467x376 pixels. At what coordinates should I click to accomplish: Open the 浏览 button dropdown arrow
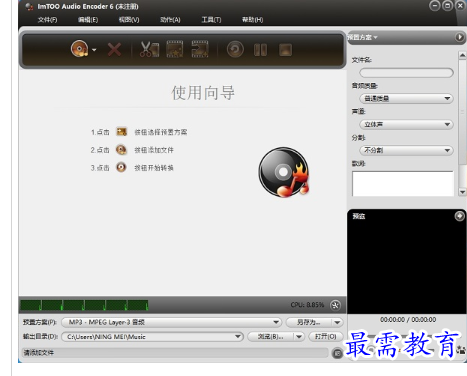[299, 337]
